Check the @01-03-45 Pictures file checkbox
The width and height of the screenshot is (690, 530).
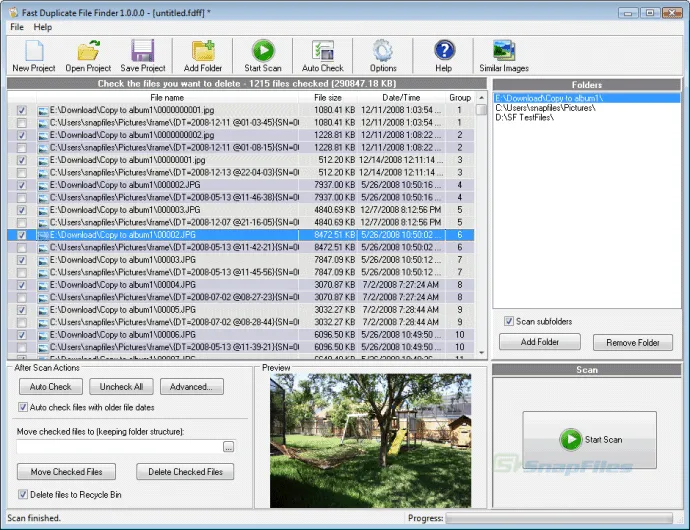21,123
